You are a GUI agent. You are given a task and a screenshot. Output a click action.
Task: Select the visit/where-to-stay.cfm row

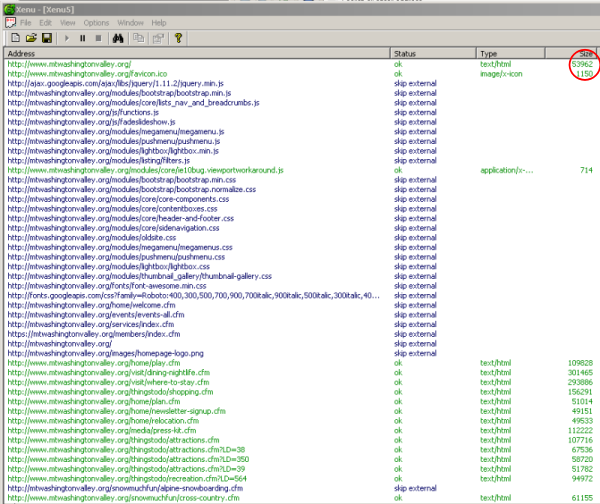(x=300, y=382)
